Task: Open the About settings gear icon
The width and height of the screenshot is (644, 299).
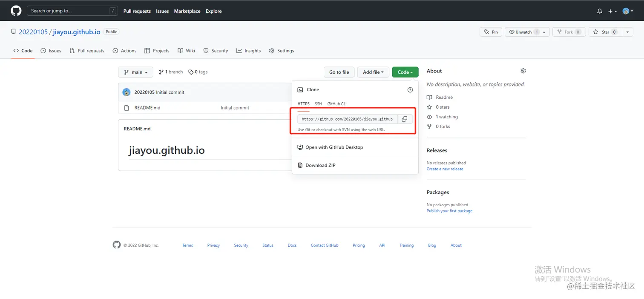Action: tap(523, 71)
